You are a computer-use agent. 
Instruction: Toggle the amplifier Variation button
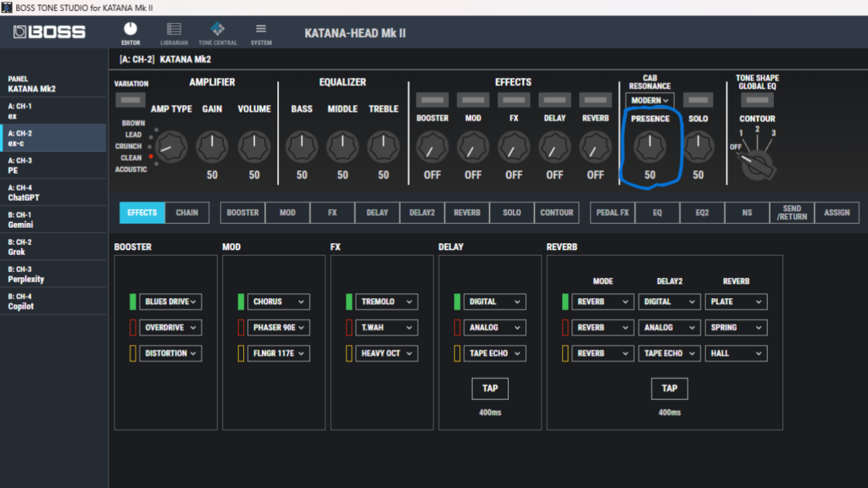click(x=131, y=100)
